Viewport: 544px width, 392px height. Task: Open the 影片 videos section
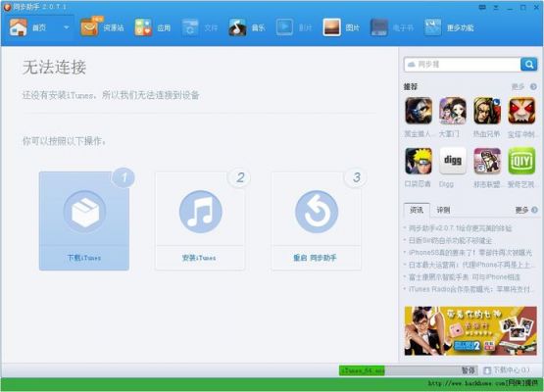coord(294,27)
